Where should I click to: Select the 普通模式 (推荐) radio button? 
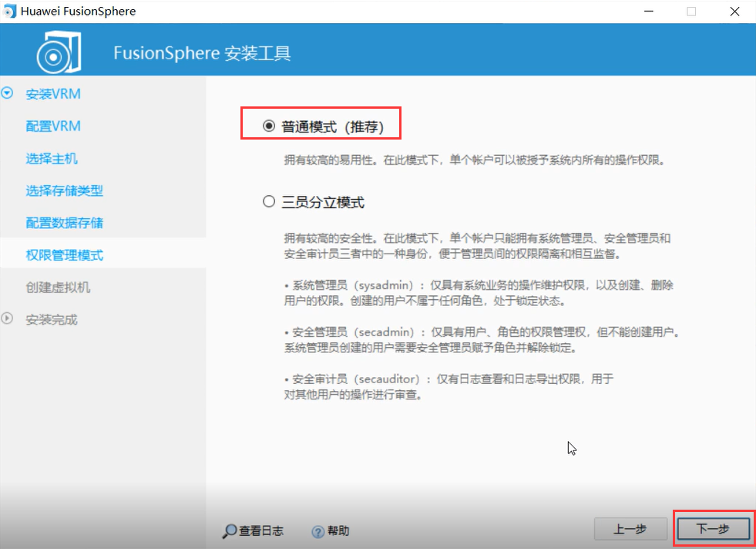tap(268, 126)
